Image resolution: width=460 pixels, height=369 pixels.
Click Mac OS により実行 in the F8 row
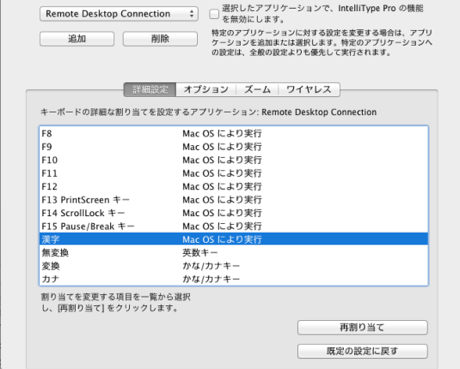(x=222, y=134)
